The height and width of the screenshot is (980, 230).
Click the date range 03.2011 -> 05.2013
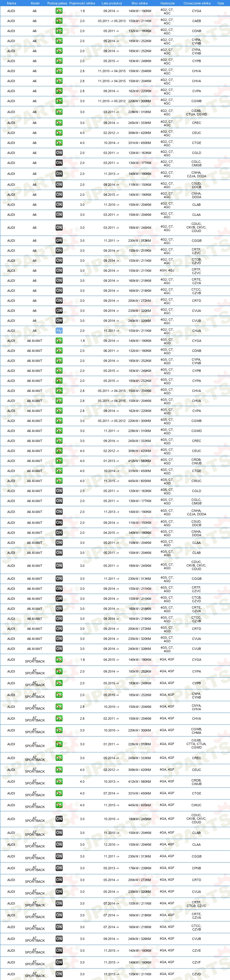coord(112,21)
